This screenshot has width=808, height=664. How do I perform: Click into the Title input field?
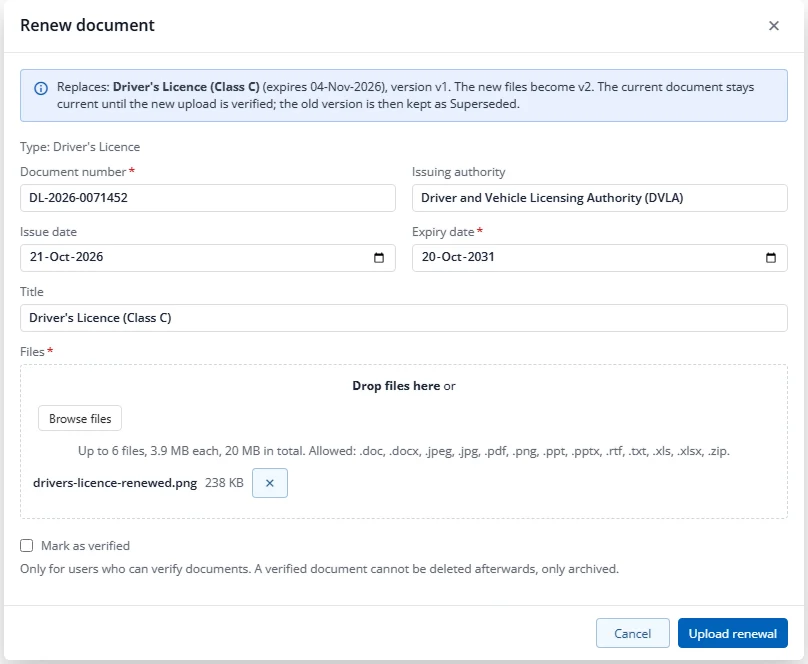[403, 318]
